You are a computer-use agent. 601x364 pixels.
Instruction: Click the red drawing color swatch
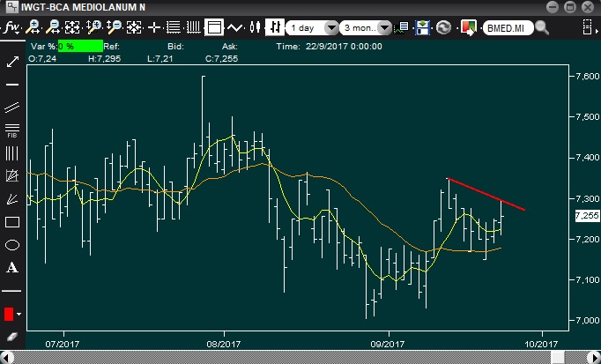[x=9, y=314]
